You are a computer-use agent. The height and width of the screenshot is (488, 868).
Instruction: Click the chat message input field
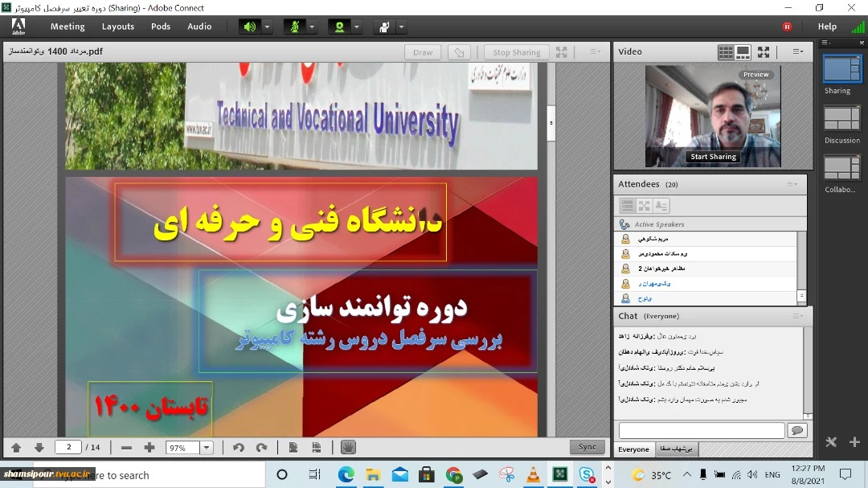(x=702, y=430)
